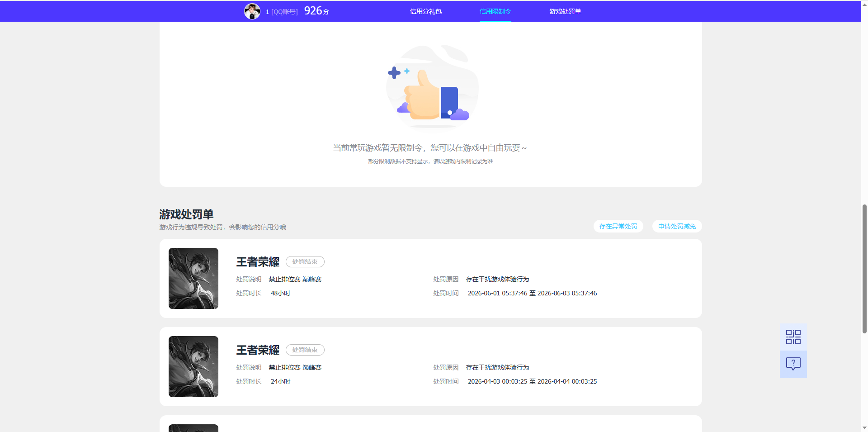868x432 pixels.
Task: Click the 处罚结束 badge on the 24小时 card
Action: point(305,350)
